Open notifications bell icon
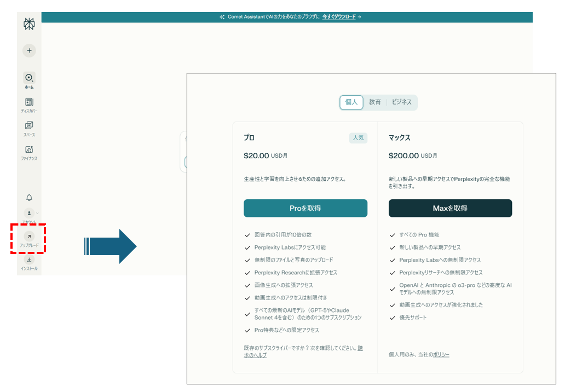This screenshot has width=565, height=392. coord(29,198)
